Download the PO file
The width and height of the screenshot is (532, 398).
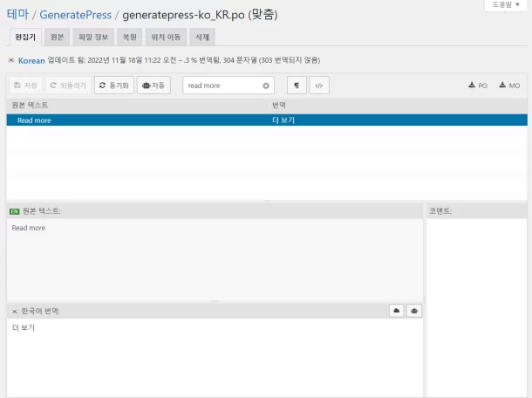pos(478,86)
